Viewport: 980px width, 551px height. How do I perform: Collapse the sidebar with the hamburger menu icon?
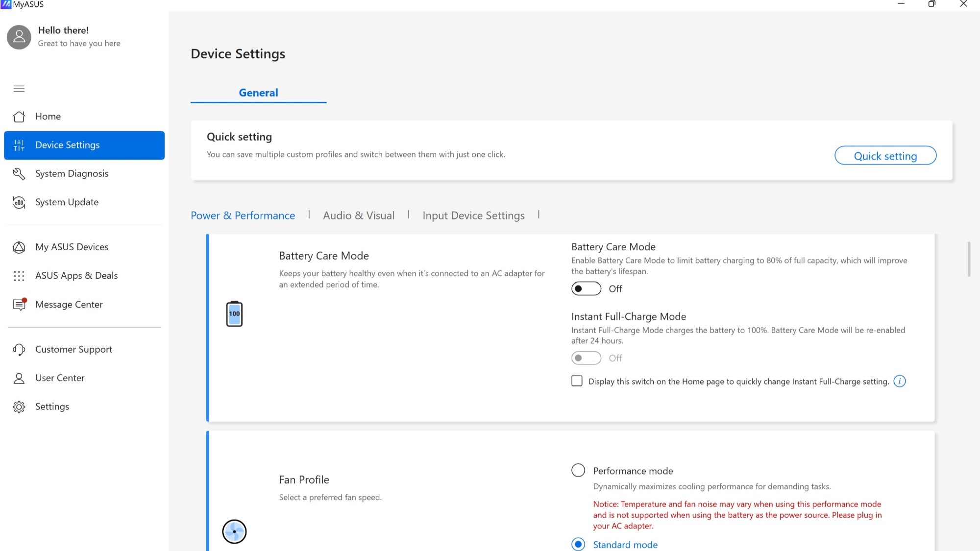[x=19, y=89]
